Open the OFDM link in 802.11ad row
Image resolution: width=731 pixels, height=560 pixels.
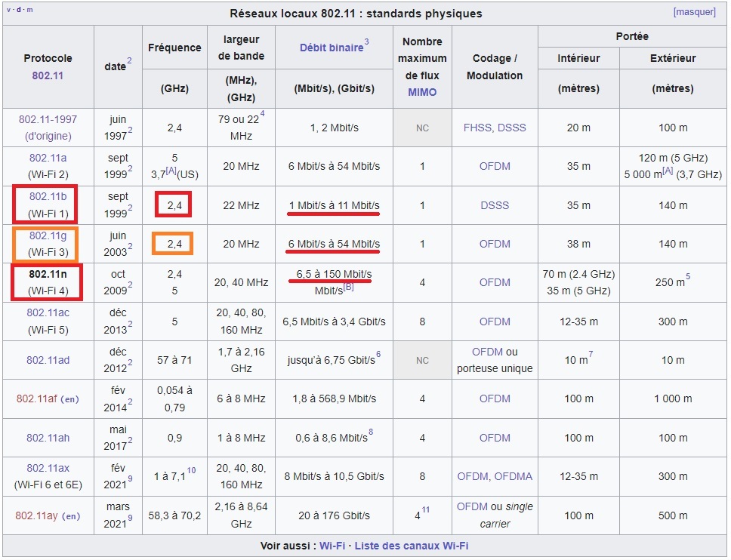[487, 352]
